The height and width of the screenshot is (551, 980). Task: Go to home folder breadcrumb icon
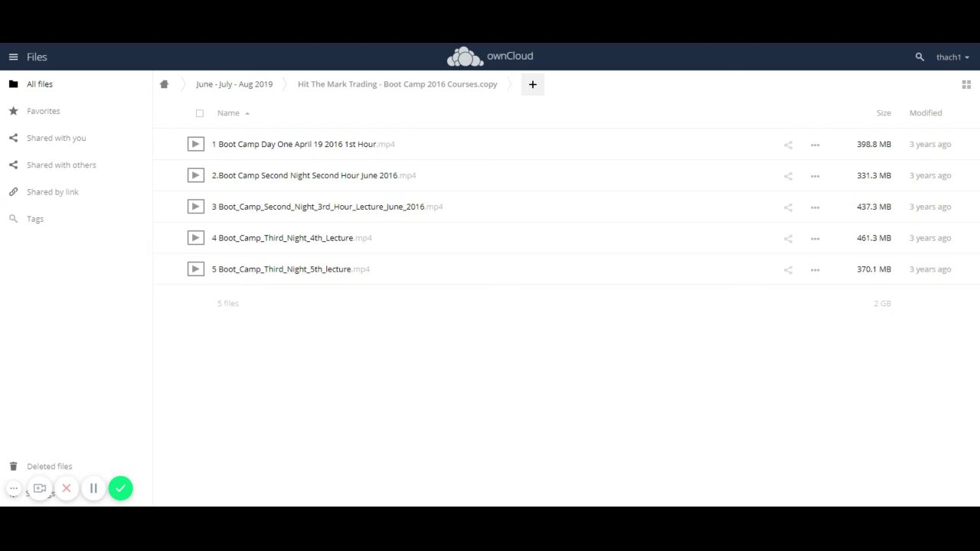(164, 84)
